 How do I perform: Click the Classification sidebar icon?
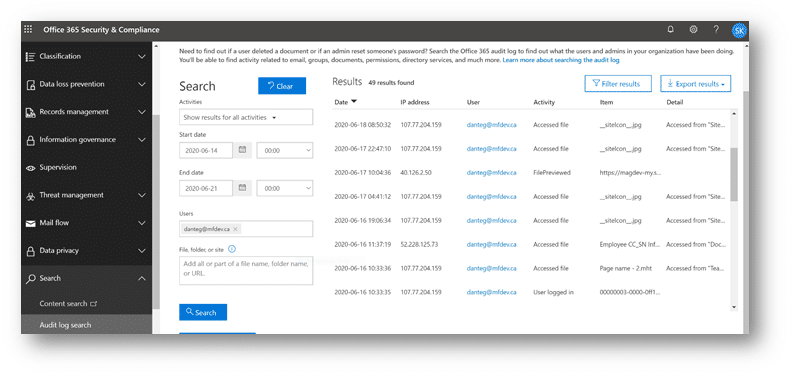tap(30, 57)
